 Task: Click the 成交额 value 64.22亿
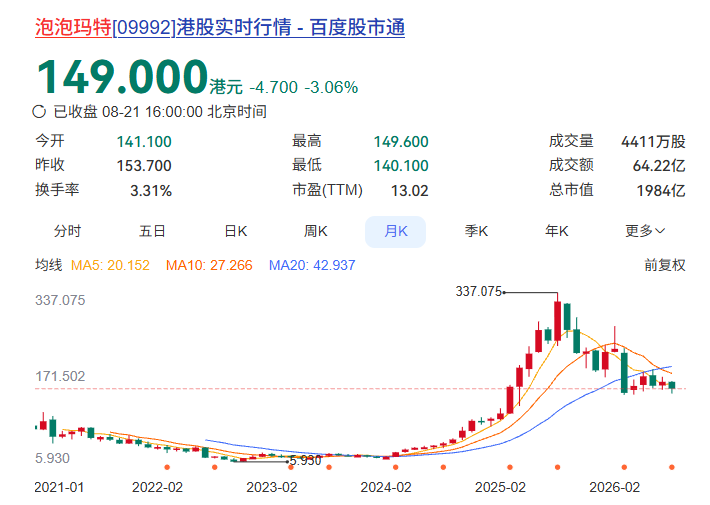[x=659, y=166]
